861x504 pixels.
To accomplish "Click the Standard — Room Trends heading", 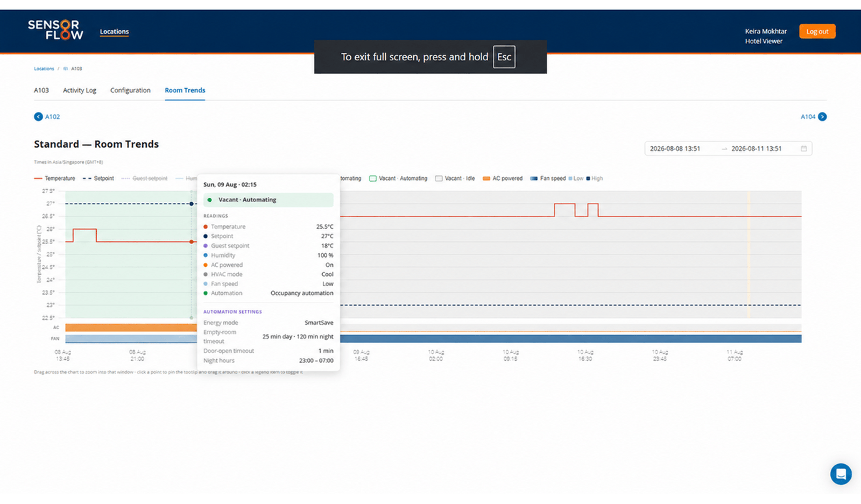I will (x=96, y=145).
